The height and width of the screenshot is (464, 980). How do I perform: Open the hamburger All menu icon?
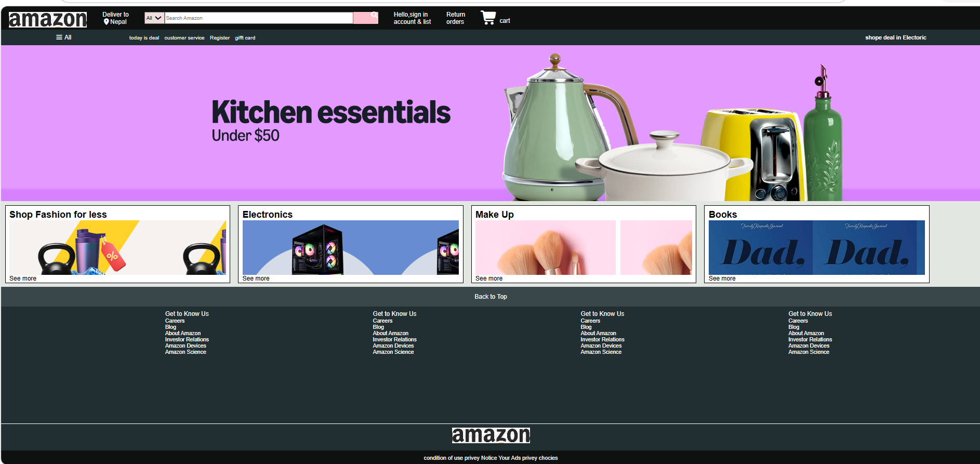point(59,37)
